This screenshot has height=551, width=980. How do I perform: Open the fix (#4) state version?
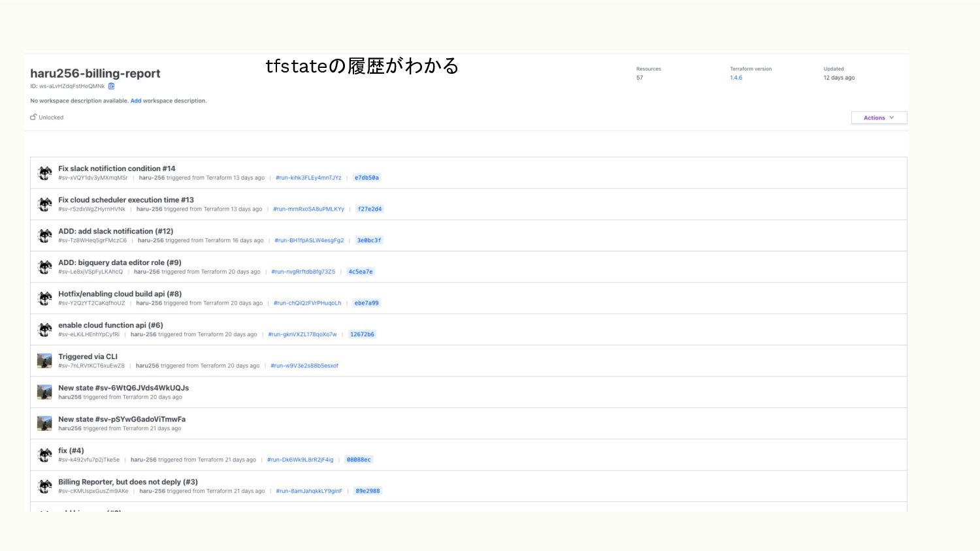71,450
